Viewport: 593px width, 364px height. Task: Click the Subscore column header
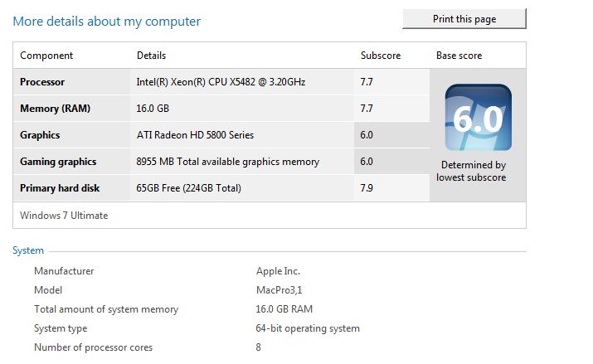[x=381, y=56]
